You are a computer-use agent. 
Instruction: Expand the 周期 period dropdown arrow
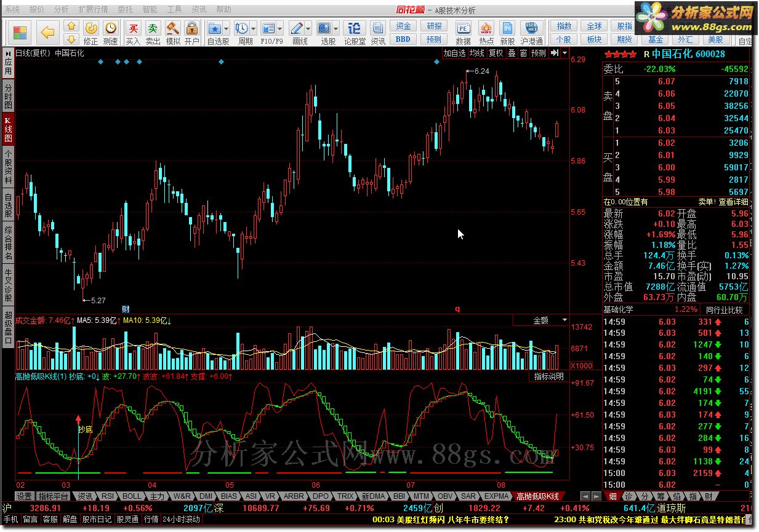pos(253,28)
